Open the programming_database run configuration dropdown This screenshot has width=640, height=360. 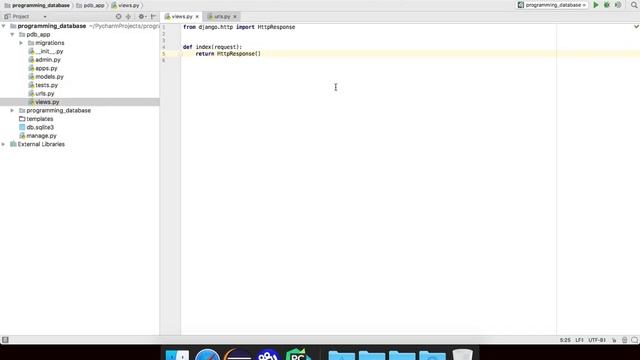552,5
